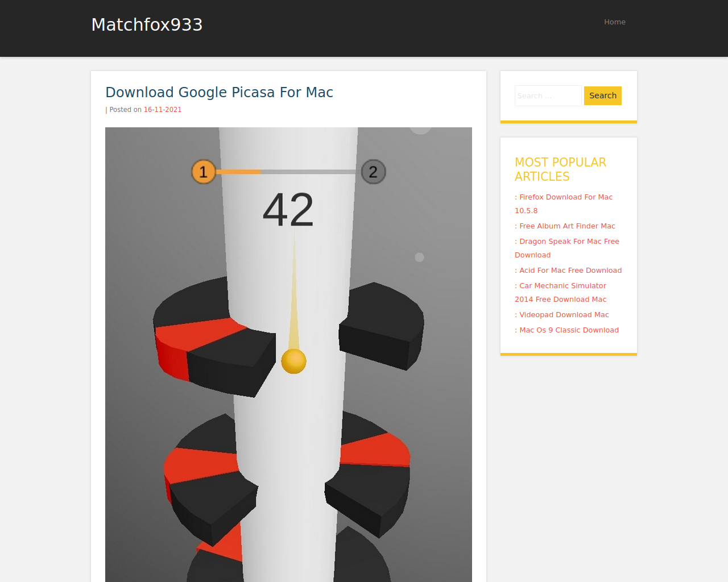
Task: Click the score number 42
Action: [x=288, y=210]
